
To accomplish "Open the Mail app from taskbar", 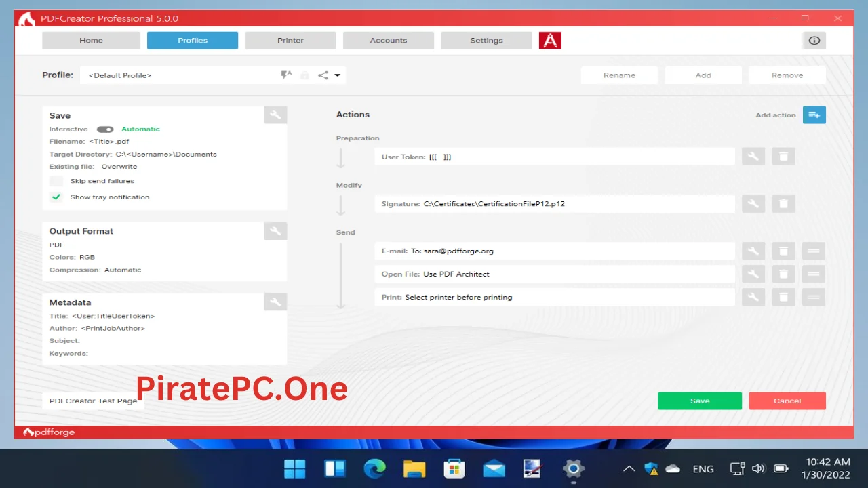I will click(x=494, y=468).
